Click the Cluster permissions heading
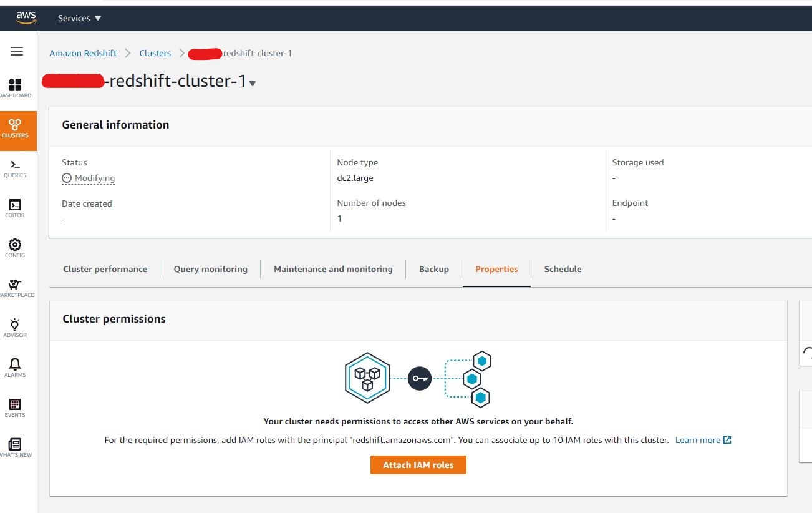 (x=114, y=319)
